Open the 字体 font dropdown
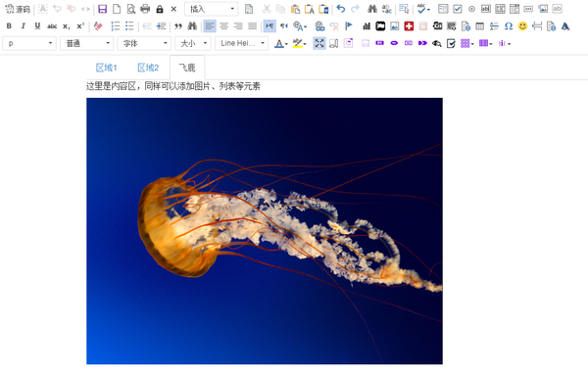This screenshot has height=371, width=588. coord(144,43)
